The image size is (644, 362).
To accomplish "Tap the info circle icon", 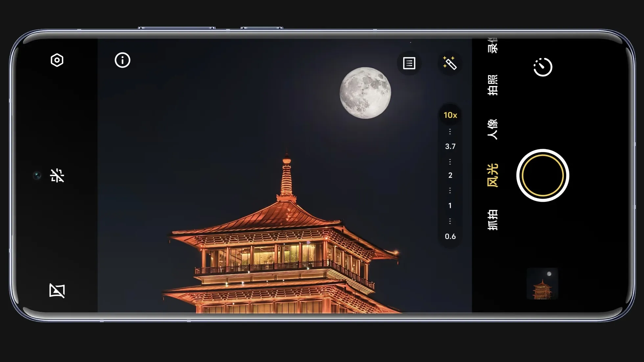I will pyautogui.click(x=122, y=60).
